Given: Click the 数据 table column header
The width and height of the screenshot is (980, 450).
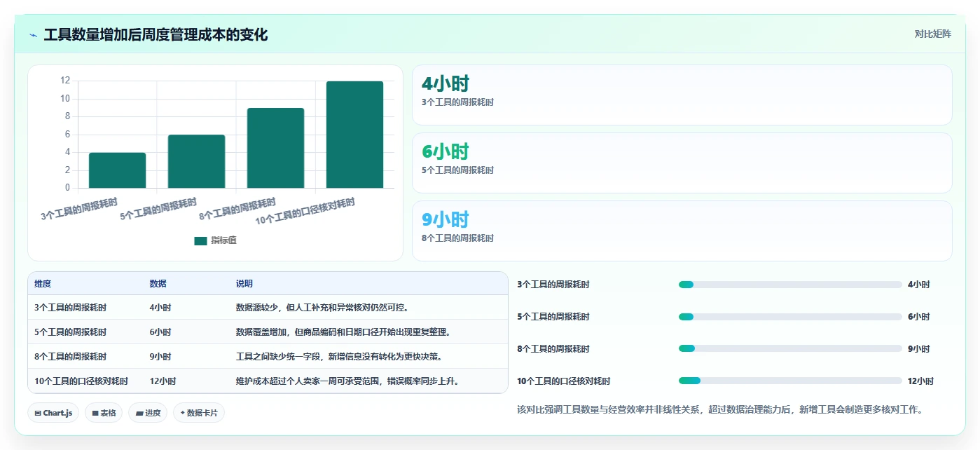Looking at the screenshot, I should (x=158, y=284).
